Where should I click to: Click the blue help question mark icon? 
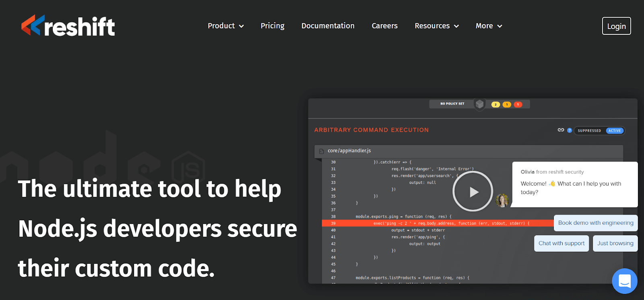point(570,130)
